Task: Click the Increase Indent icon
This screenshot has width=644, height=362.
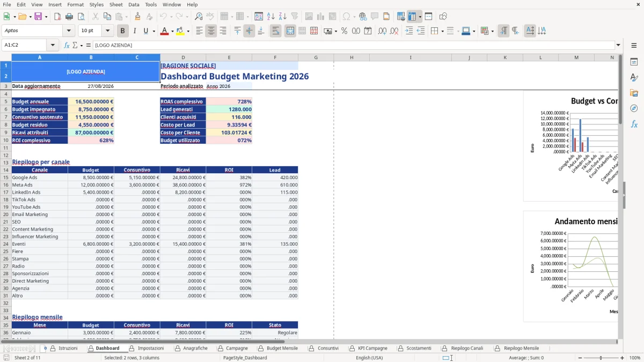Action: pos(409,31)
